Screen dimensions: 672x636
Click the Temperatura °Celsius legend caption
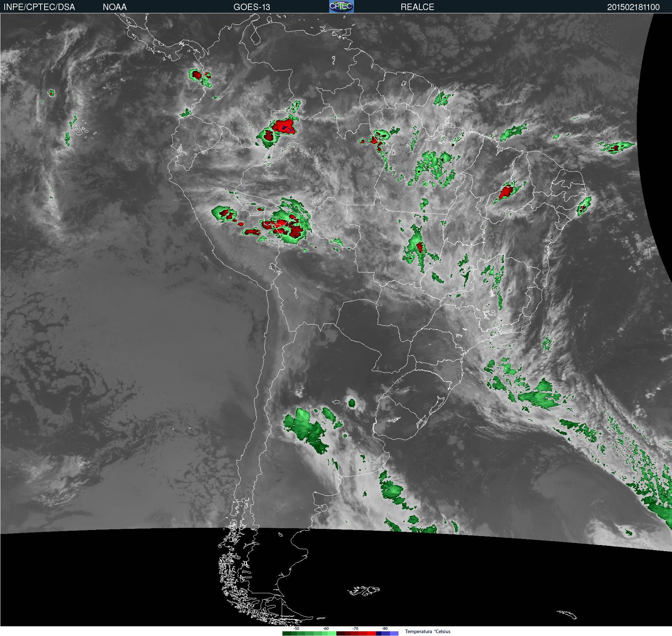tap(428, 631)
